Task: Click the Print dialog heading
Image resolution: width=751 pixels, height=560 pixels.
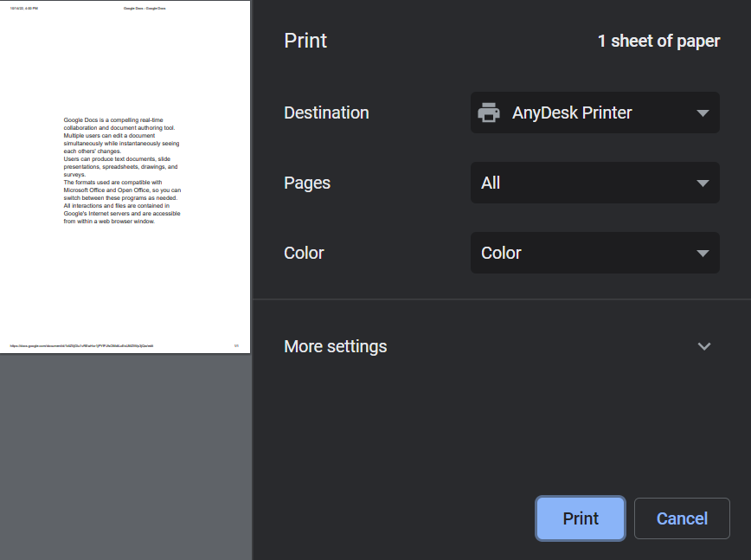Action: click(x=305, y=41)
